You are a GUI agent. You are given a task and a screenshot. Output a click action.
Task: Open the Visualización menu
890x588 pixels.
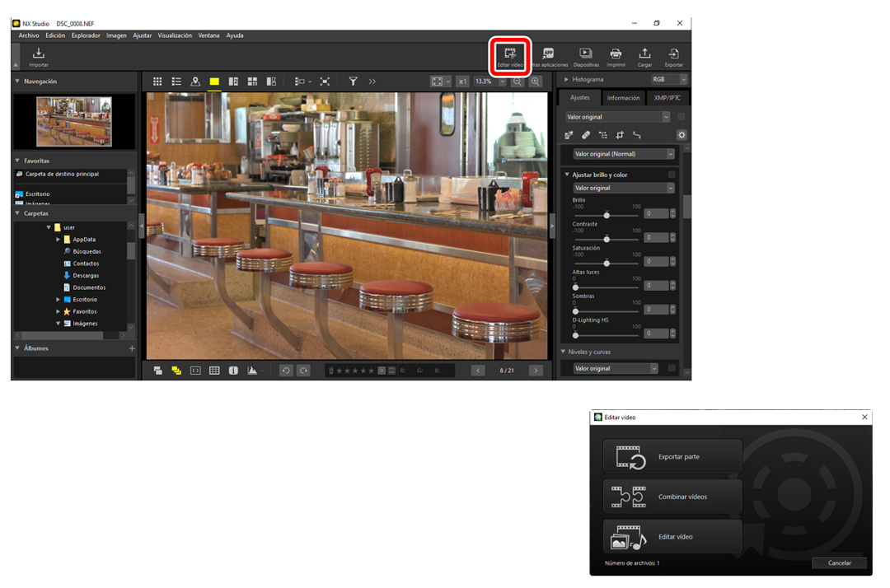point(175,35)
